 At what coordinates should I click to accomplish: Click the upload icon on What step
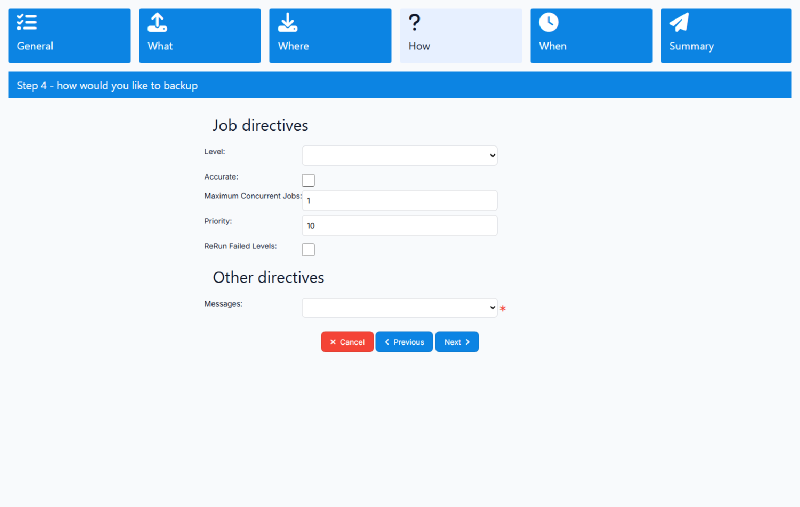tap(157, 22)
